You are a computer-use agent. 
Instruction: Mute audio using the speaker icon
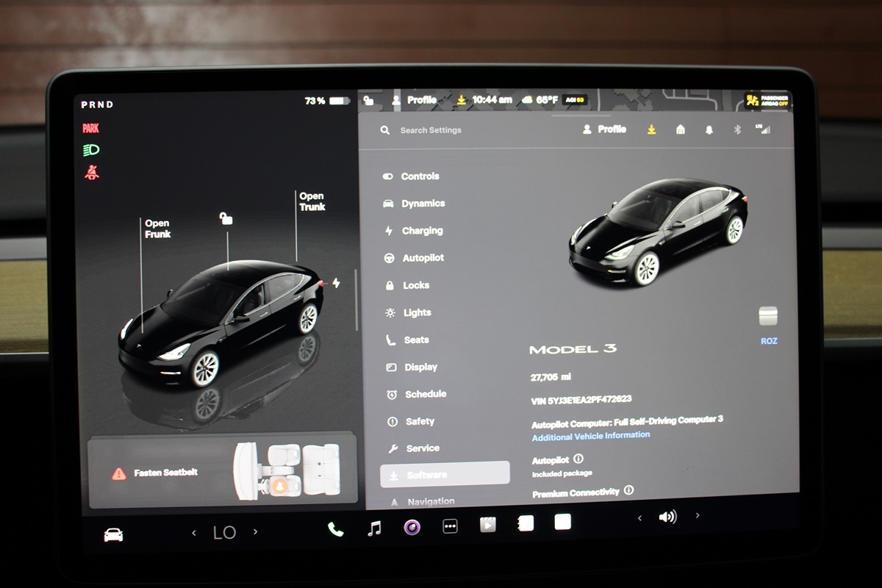[667, 517]
